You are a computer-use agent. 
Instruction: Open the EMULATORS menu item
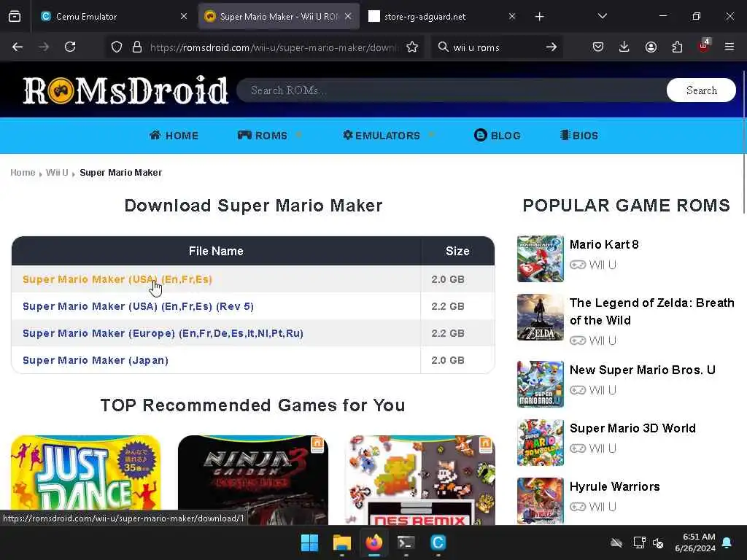382,135
